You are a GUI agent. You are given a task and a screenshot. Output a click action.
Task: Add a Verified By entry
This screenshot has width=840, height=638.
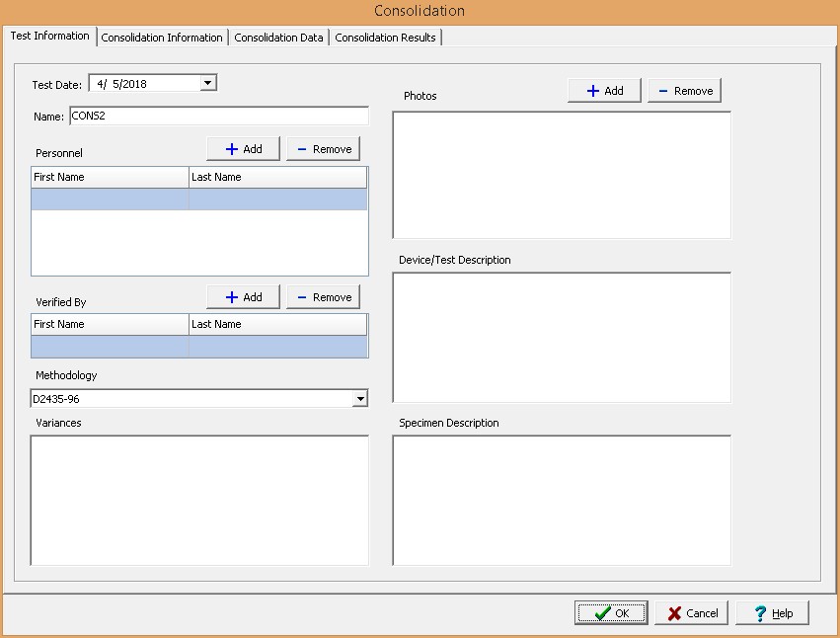click(x=243, y=297)
